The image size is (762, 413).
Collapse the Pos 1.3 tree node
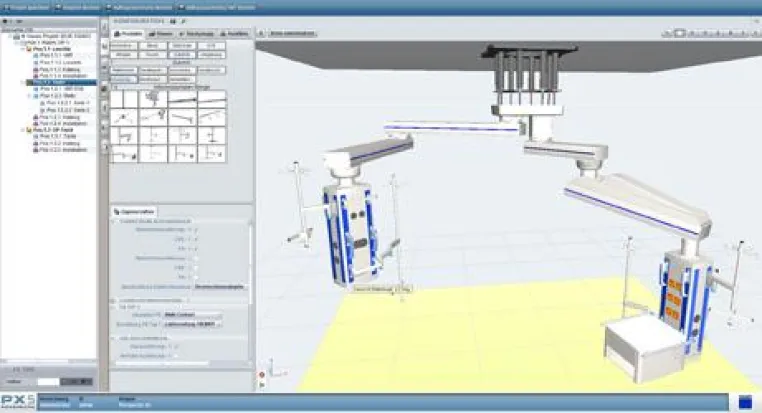click(23, 130)
